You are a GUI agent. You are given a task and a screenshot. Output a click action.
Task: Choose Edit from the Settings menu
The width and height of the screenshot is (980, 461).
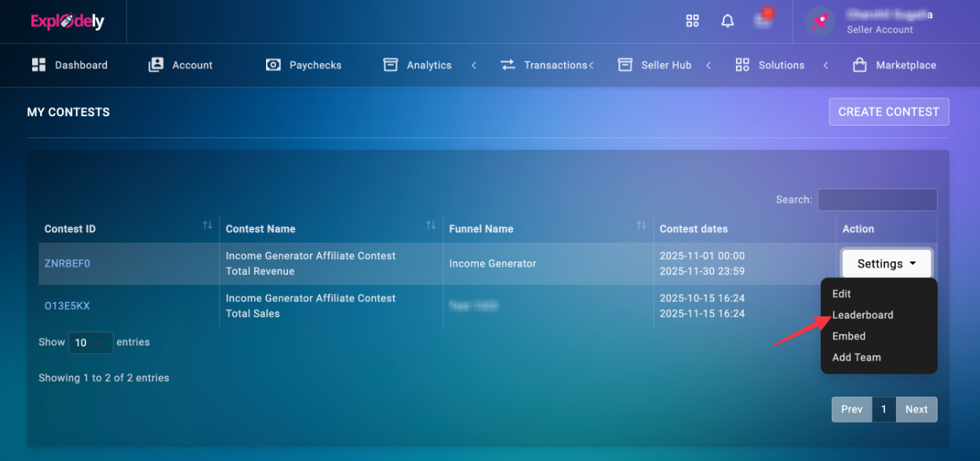tap(841, 294)
